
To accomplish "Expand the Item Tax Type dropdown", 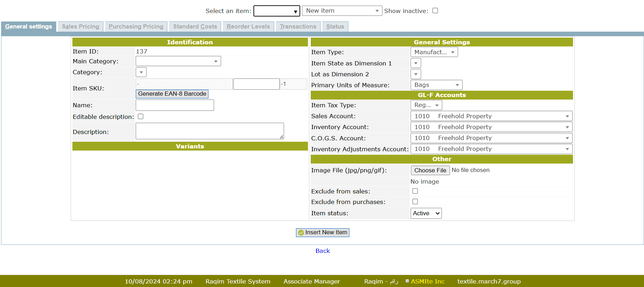I will (x=426, y=105).
